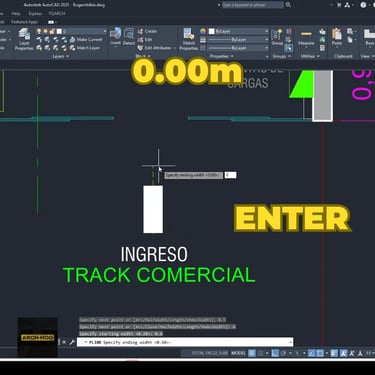The width and height of the screenshot is (375, 375).
Task: Open the Autodesk shopping cart icon
Action: click(339, 5)
